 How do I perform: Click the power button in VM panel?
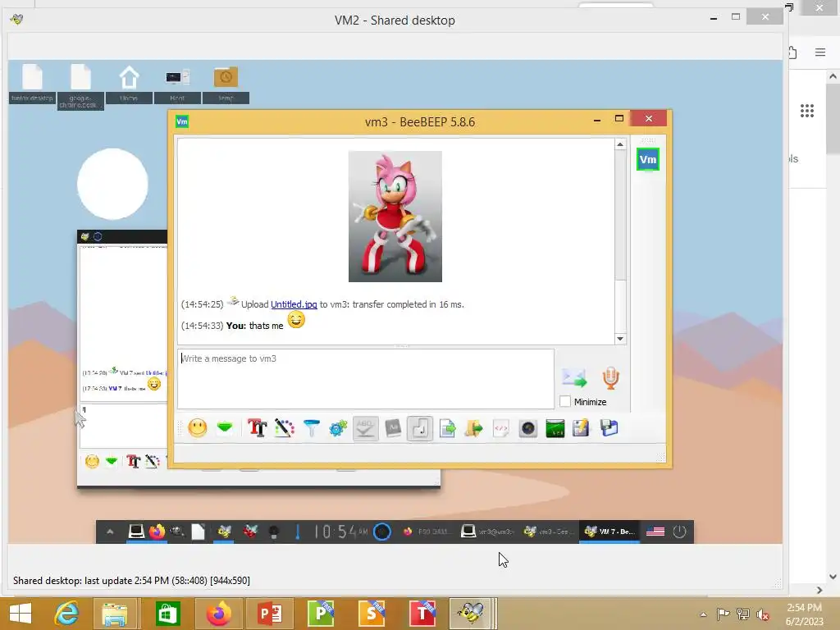tap(679, 532)
